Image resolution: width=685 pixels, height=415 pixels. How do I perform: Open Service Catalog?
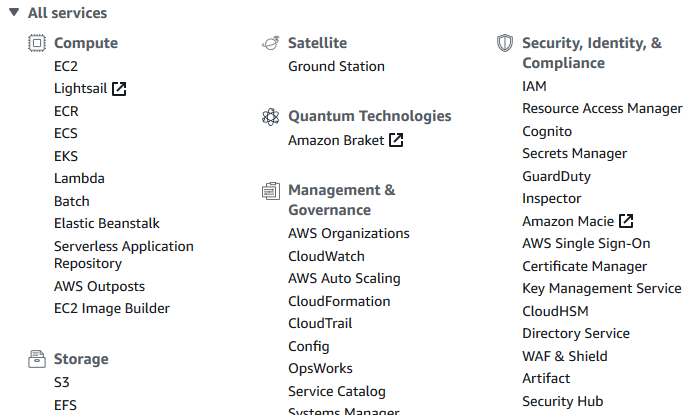[337, 391]
